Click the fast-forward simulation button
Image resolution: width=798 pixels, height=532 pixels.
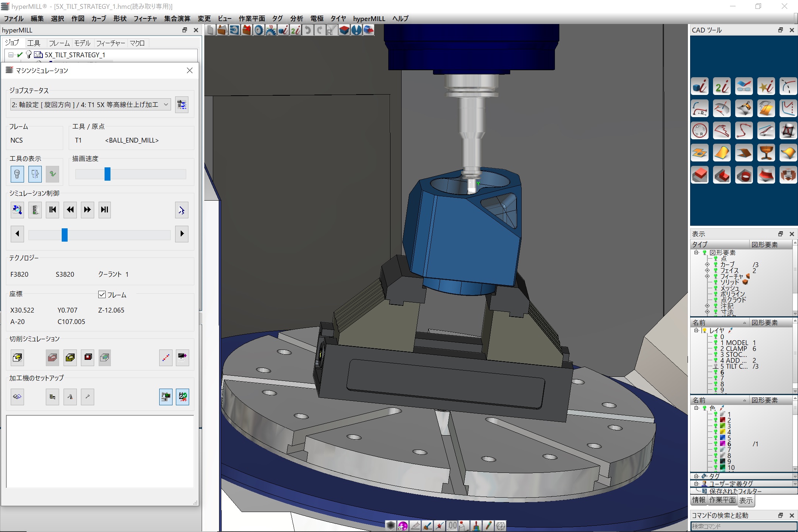87,210
